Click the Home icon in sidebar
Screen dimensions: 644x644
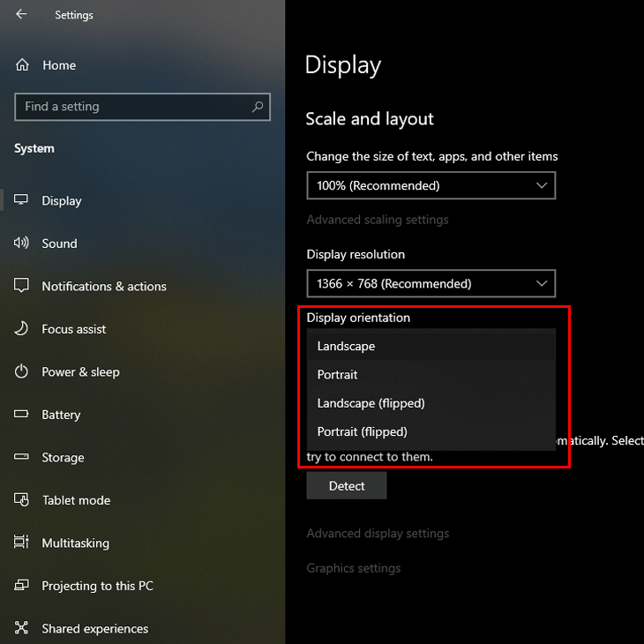[22, 65]
